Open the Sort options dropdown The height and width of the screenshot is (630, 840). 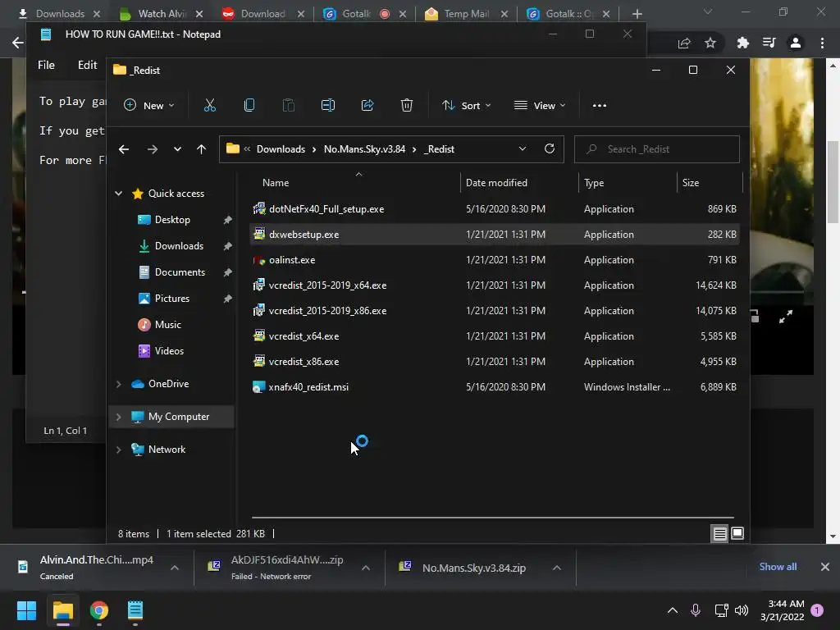[x=466, y=106]
